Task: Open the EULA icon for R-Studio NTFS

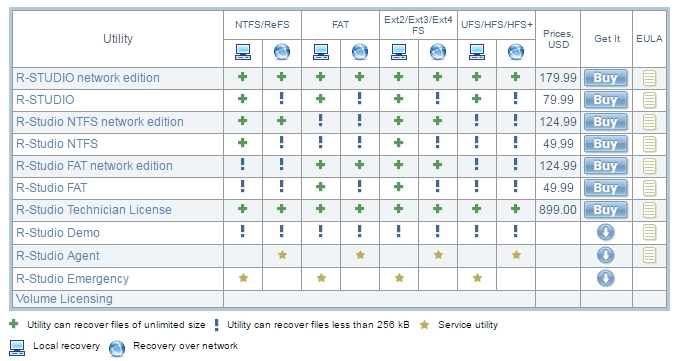Action: 649,144
